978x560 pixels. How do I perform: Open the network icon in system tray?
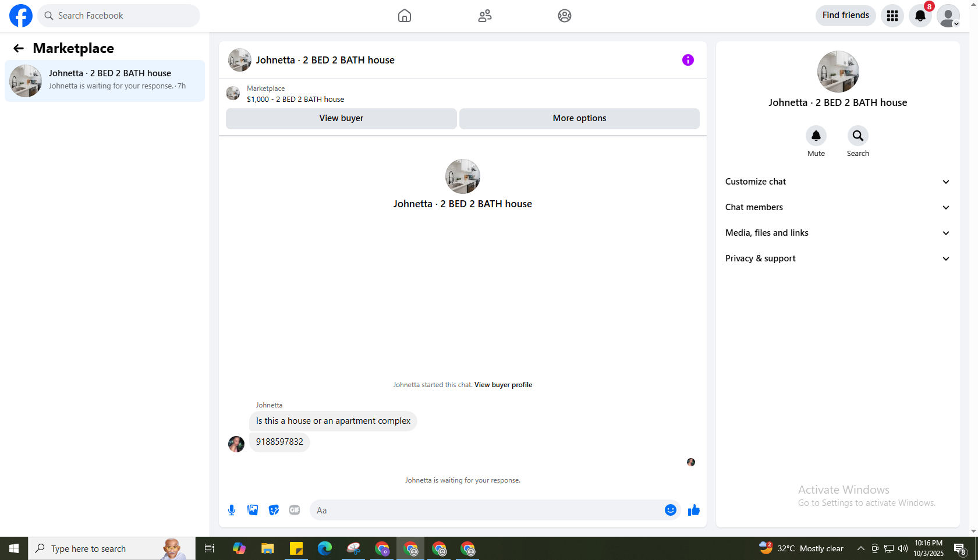(x=889, y=548)
